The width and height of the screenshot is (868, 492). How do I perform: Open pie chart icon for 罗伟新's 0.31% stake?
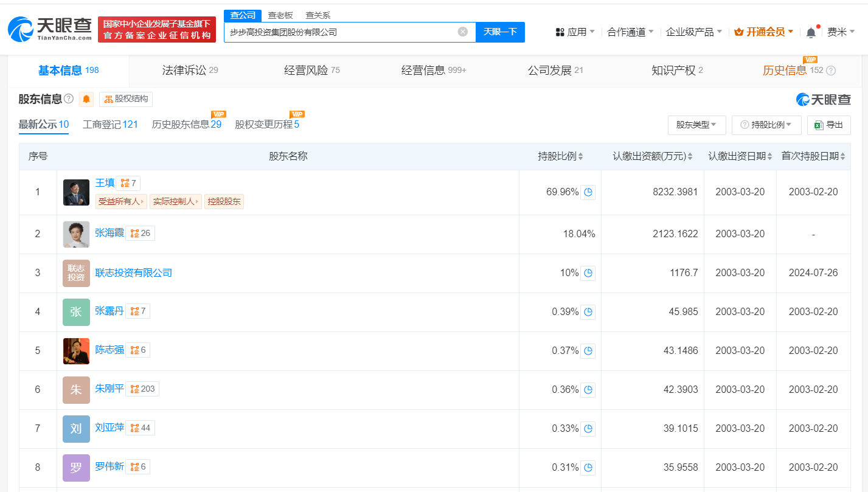coord(588,468)
